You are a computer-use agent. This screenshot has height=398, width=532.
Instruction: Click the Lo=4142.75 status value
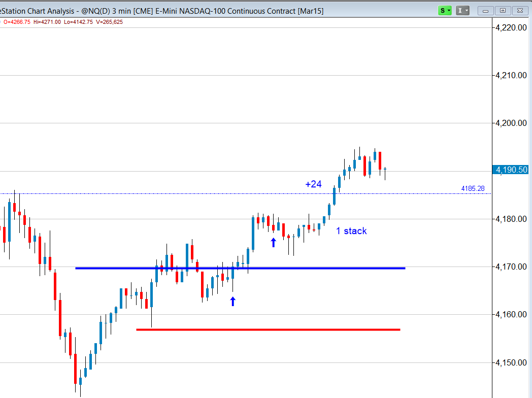(78, 22)
